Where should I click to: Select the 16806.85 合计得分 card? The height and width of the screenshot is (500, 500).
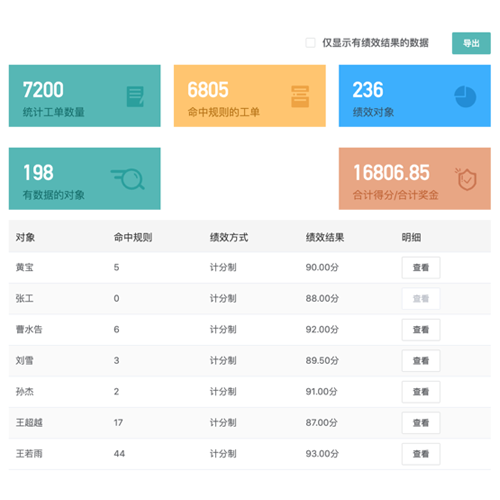click(415, 179)
